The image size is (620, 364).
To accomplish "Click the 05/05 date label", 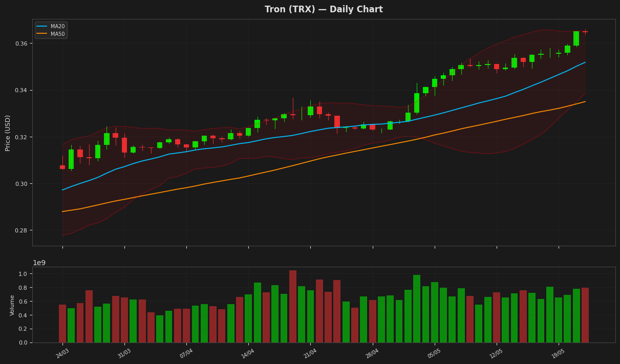I will point(434,353).
